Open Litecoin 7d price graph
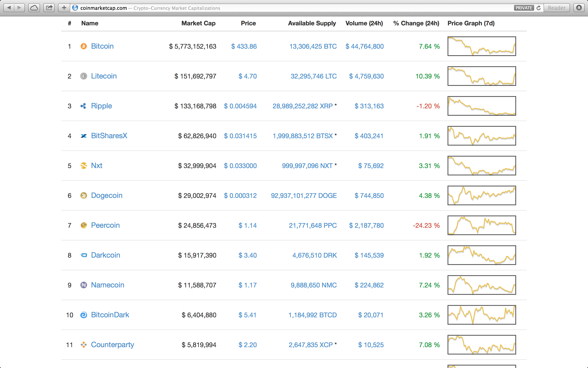Image resolution: width=588 pixels, height=368 pixels. pos(482,76)
